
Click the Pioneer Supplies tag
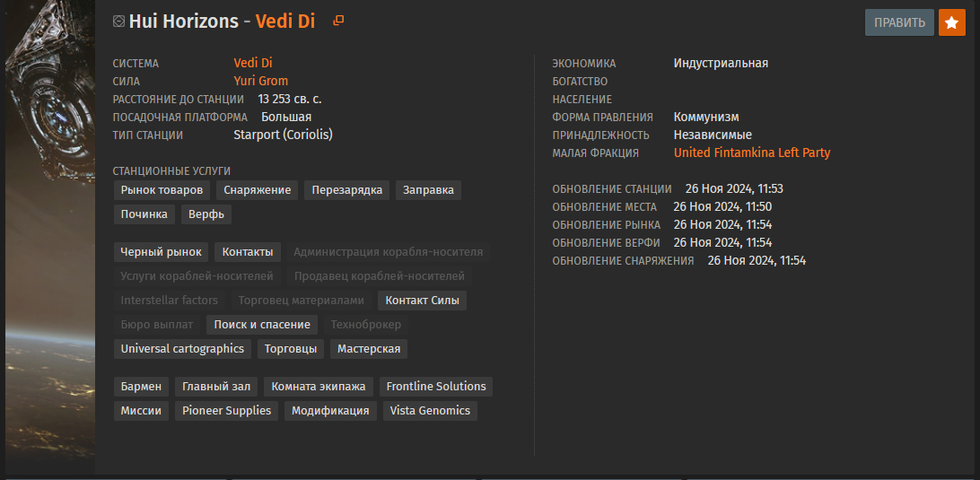tap(226, 411)
